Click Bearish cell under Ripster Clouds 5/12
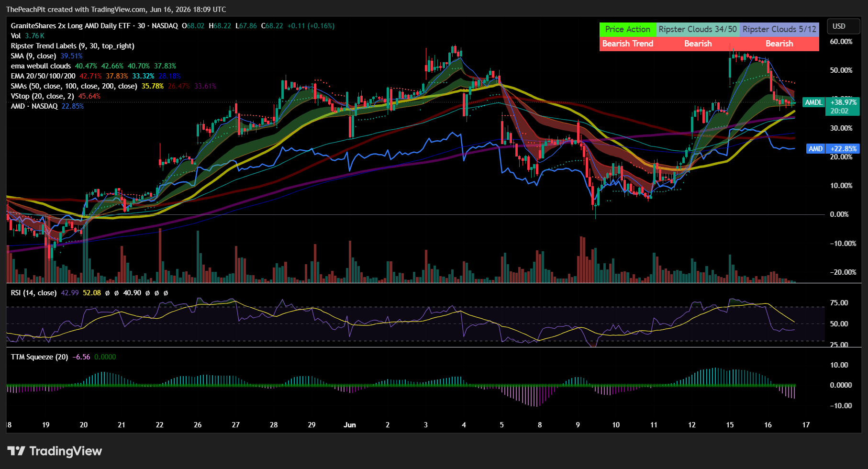The image size is (868, 469). pyautogui.click(x=779, y=44)
